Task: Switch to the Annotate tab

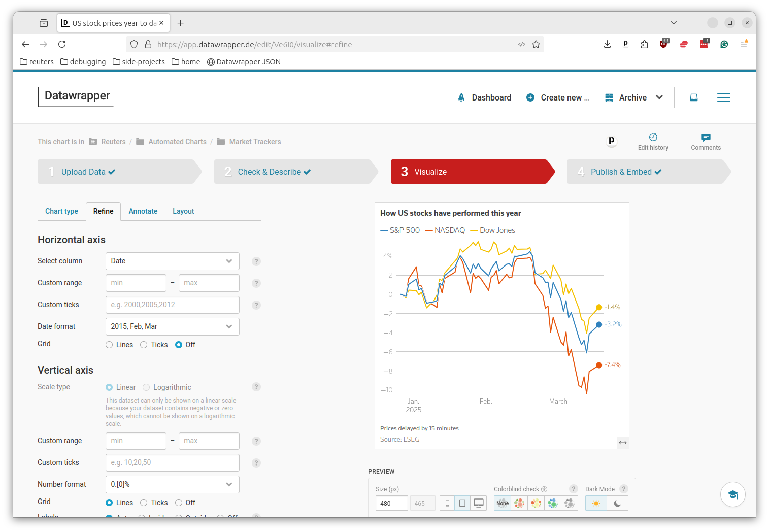Action: coord(143,211)
